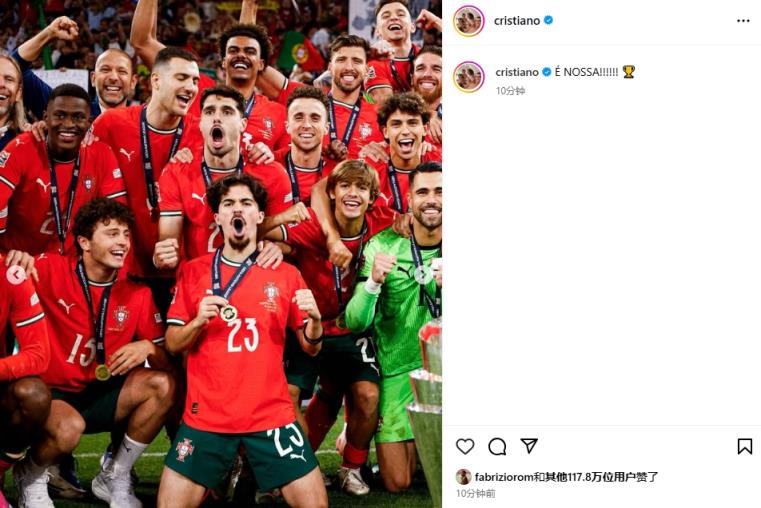Open the three-dot more options menu
Image resolution: width=761 pixels, height=508 pixels.
click(x=743, y=21)
